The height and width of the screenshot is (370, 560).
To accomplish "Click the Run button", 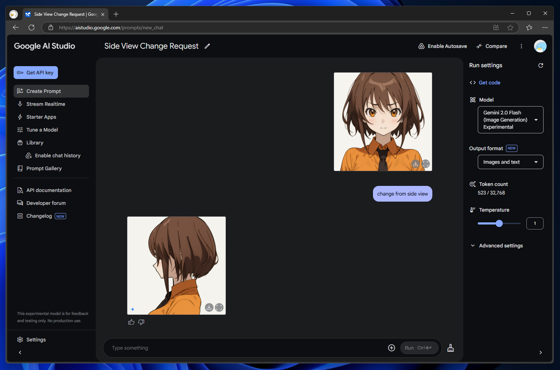I will [419, 348].
